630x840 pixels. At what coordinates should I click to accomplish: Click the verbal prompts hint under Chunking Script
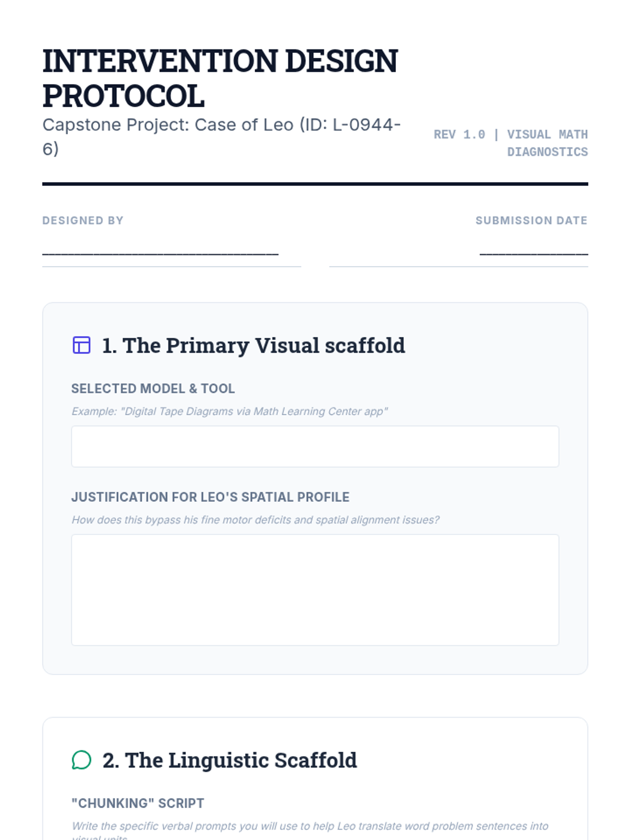click(x=310, y=826)
